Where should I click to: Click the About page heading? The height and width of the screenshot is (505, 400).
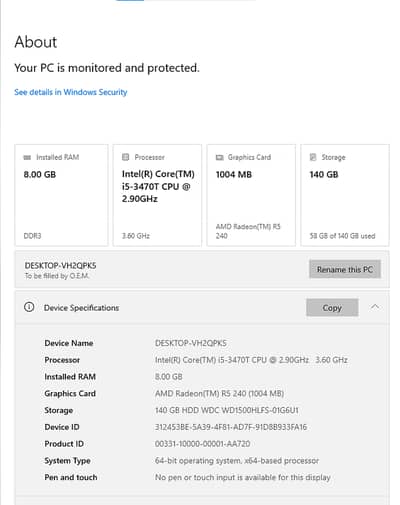[36, 42]
